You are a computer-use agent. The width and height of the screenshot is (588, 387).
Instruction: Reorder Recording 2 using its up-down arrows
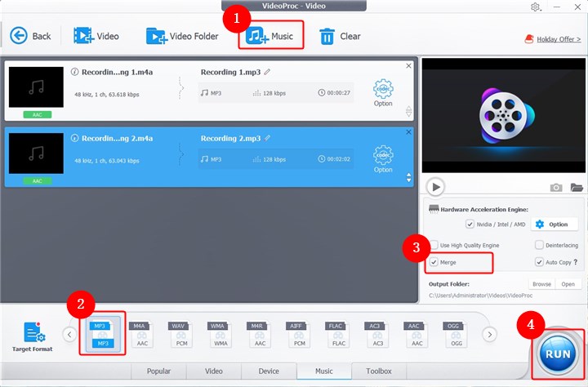(409, 177)
